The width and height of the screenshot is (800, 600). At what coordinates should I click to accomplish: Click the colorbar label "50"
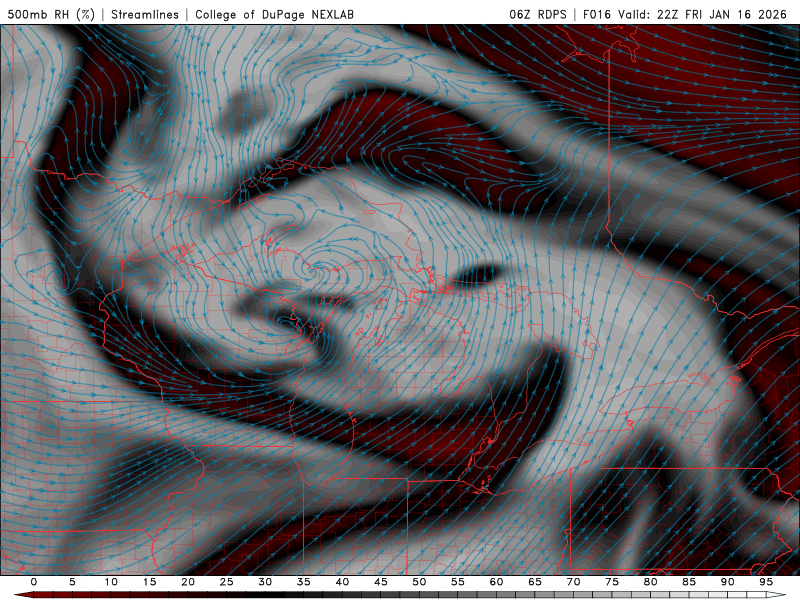pos(419,582)
